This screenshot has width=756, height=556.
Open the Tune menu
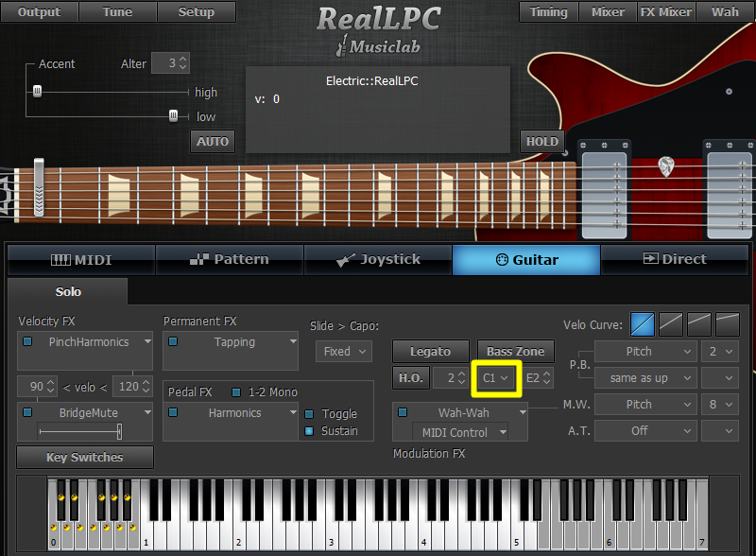tap(116, 12)
